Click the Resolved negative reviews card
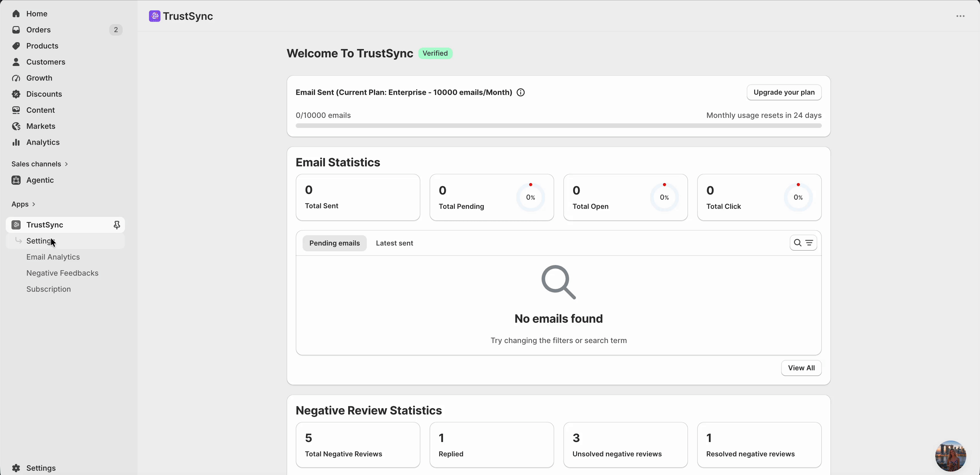 click(x=759, y=445)
